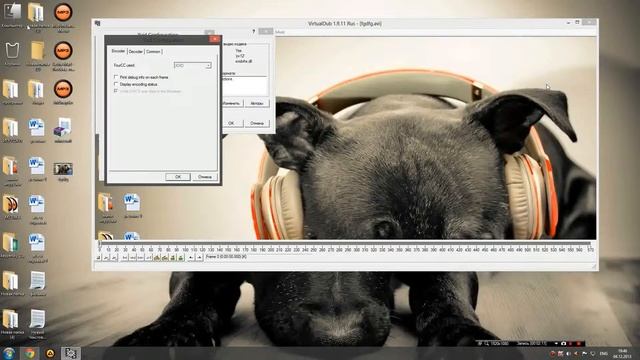Image resolution: width=640 pixels, height=360 pixels.
Task: Select the Recycle Bin desktop icon
Action: [x=12, y=54]
